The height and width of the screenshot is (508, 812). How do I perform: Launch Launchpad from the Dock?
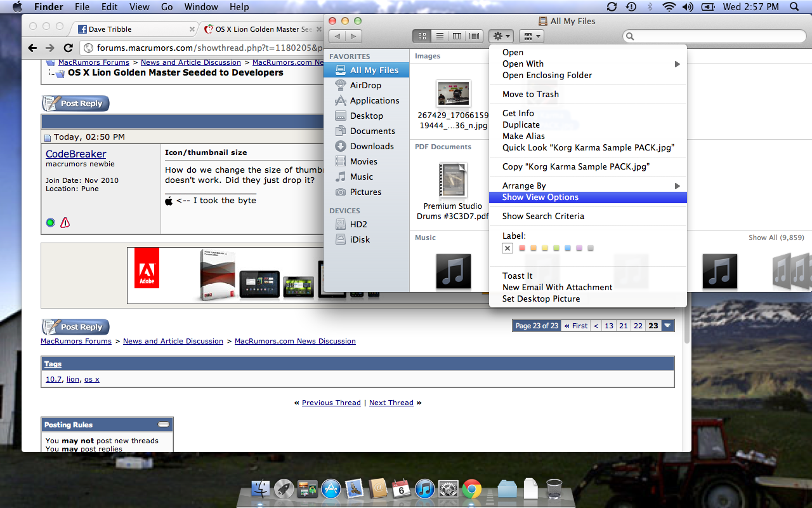point(284,489)
